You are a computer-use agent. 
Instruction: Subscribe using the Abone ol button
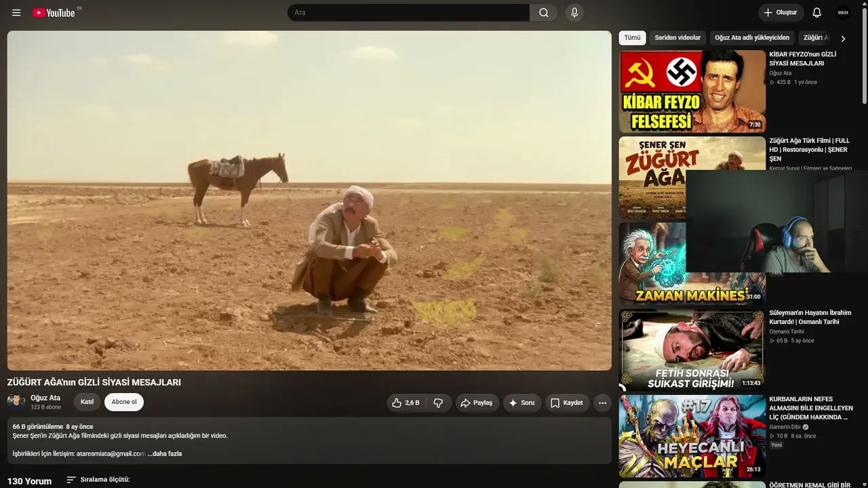(x=124, y=402)
